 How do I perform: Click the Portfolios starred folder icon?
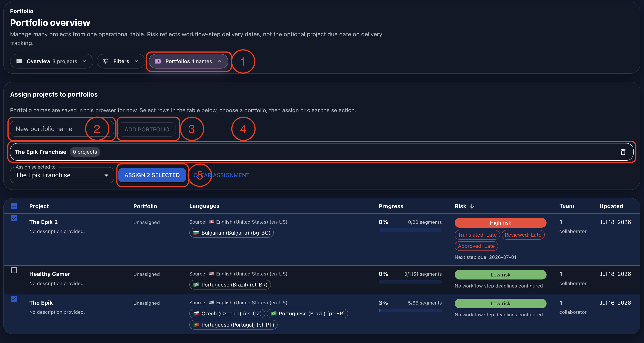click(158, 61)
